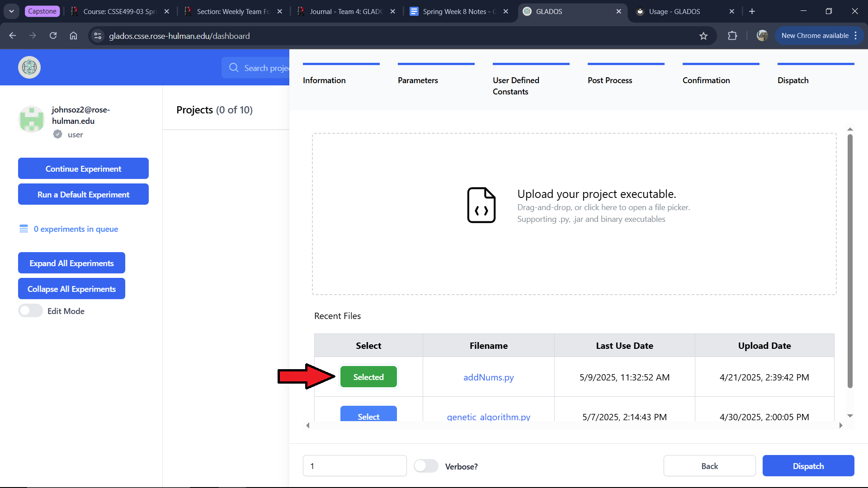This screenshot has height=488, width=868.
Task: Click the upload file code icon
Action: click(x=481, y=205)
